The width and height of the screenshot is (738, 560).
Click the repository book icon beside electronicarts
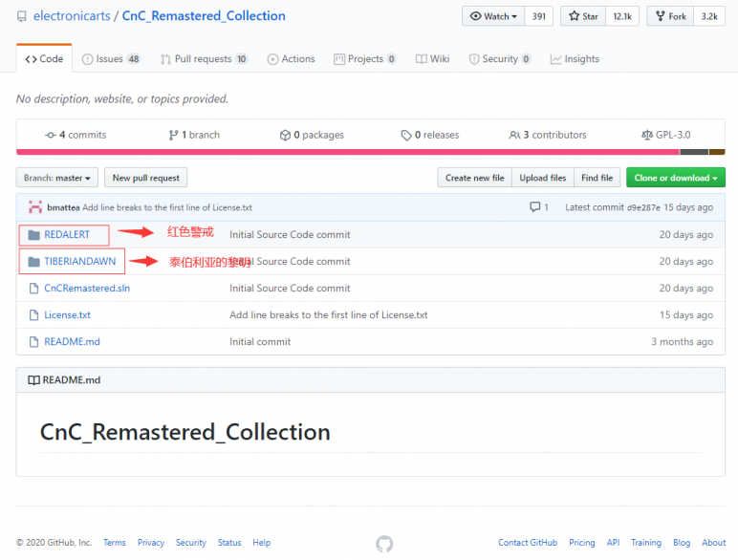(22, 17)
